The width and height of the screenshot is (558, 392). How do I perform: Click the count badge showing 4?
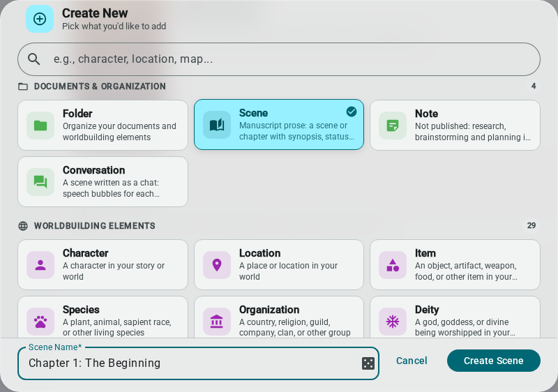pos(533,86)
